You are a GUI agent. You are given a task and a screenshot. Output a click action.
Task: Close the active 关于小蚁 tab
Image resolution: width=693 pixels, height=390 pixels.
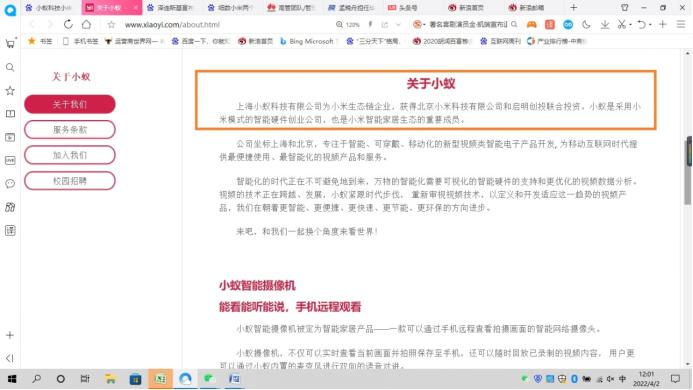point(135,8)
